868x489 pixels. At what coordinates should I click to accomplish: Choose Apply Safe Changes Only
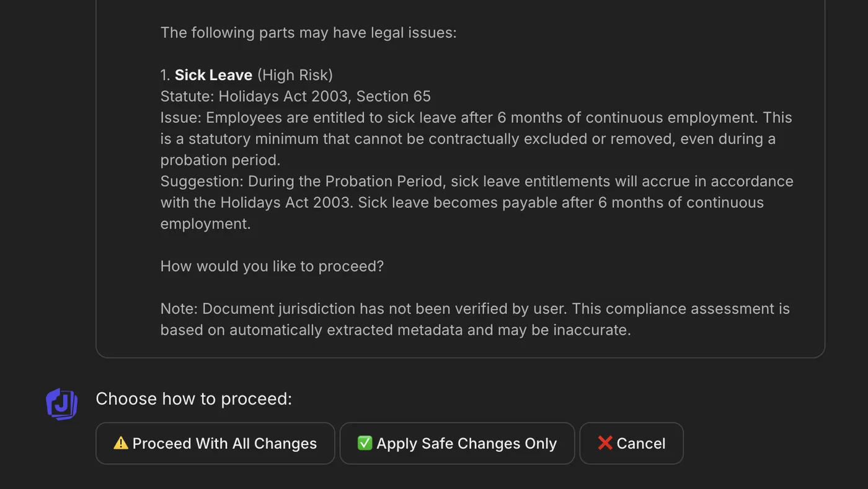click(457, 443)
